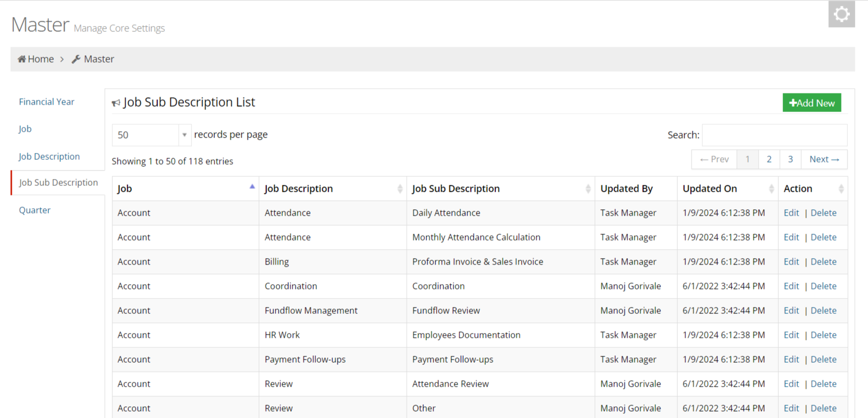Screen dimensions: 868x418
Task: Delete the Coordination row
Action: [823, 286]
